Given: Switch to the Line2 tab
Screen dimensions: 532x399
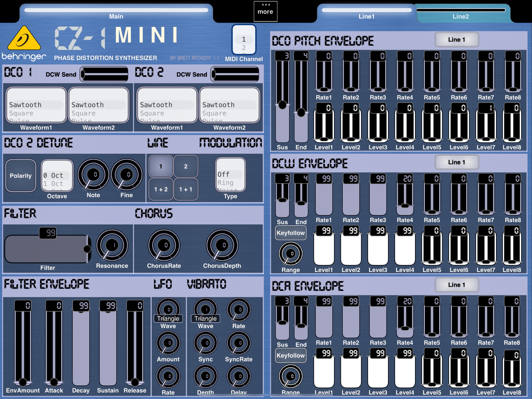Looking at the screenshot, I should click(x=461, y=13).
